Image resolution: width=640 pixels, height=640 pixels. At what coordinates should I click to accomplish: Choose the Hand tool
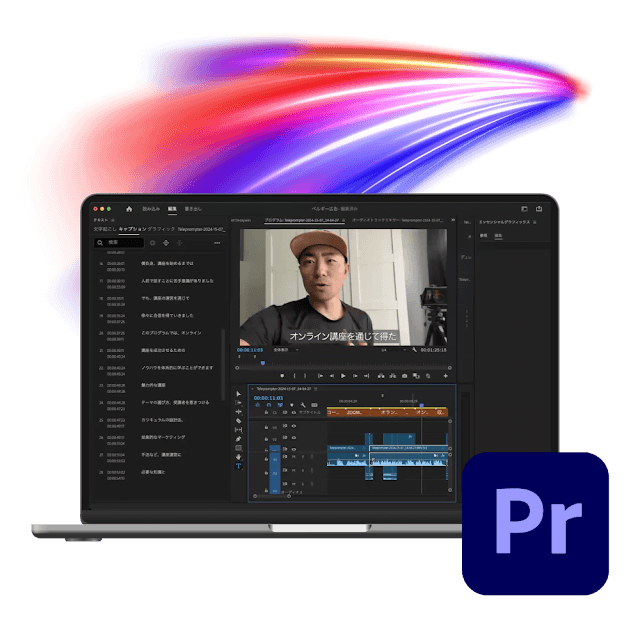point(239,457)
